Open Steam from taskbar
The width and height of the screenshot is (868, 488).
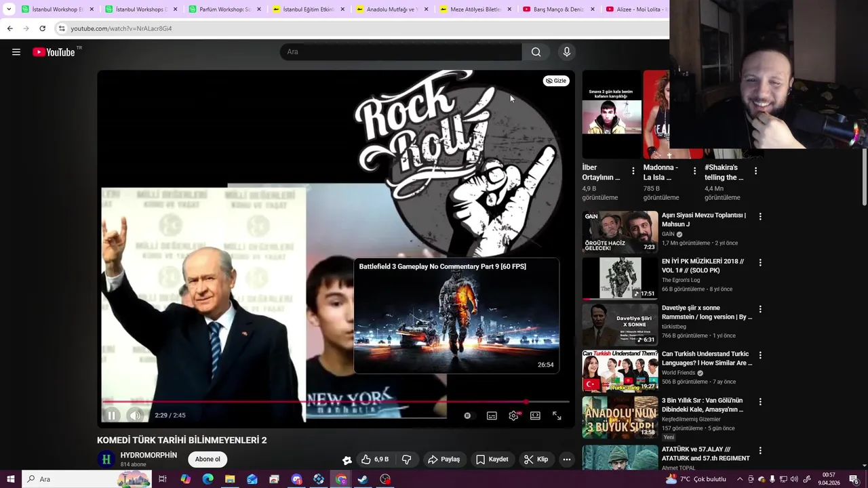click(363, 479)
